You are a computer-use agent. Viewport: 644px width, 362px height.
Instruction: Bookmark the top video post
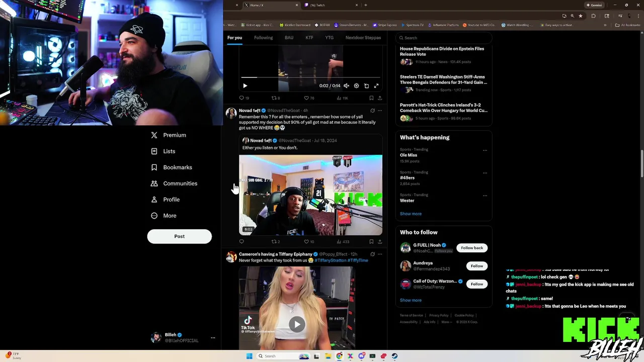click(x=371, y=98)
